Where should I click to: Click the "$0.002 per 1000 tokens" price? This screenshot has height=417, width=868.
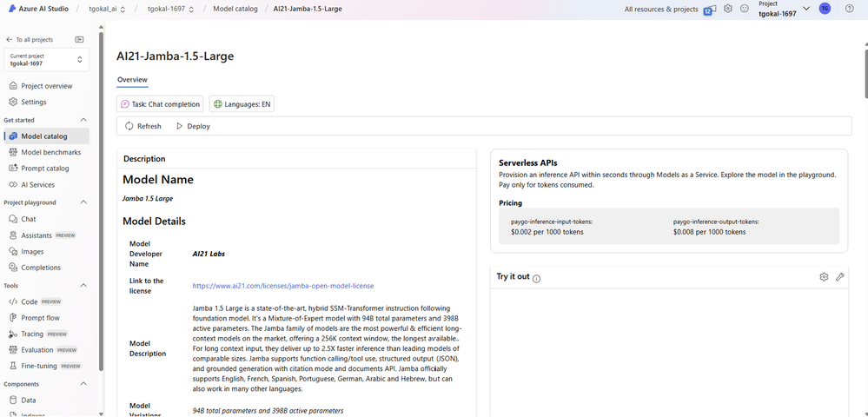pos(547,232)
